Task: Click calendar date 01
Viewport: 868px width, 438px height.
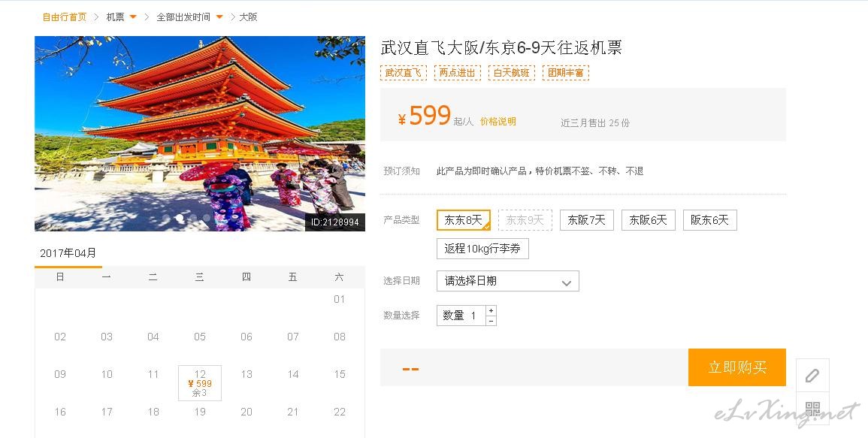Action: 340,300
